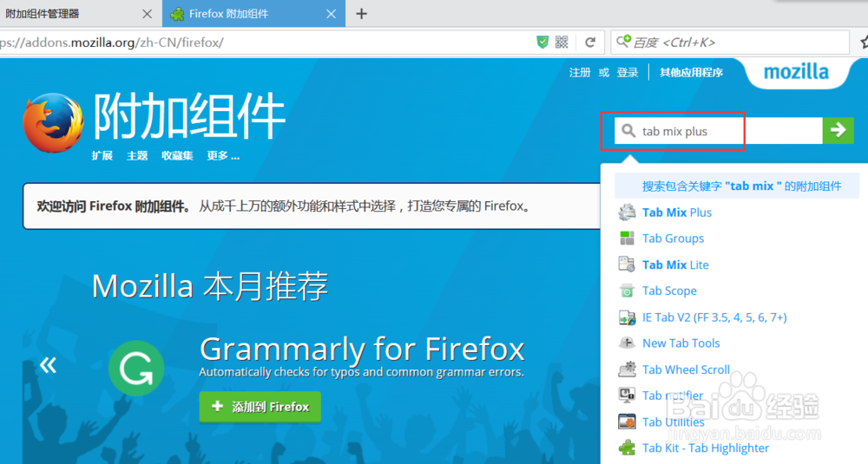Click the magnifier icon in add-on search field
This screenshot has width=868, height=464.
click(x=628, y=130)
